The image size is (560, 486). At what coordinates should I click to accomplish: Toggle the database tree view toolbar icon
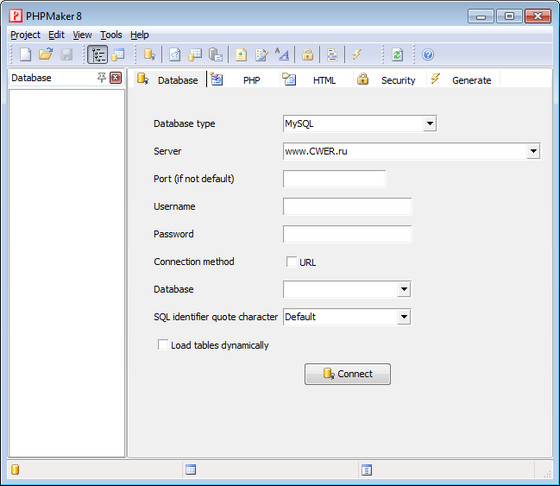(x=98, y=55)
